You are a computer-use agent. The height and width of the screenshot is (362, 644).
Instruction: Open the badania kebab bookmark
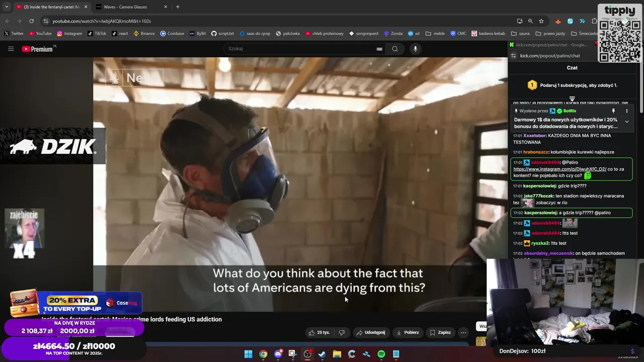pyautogui.click(x=488, y=34)
